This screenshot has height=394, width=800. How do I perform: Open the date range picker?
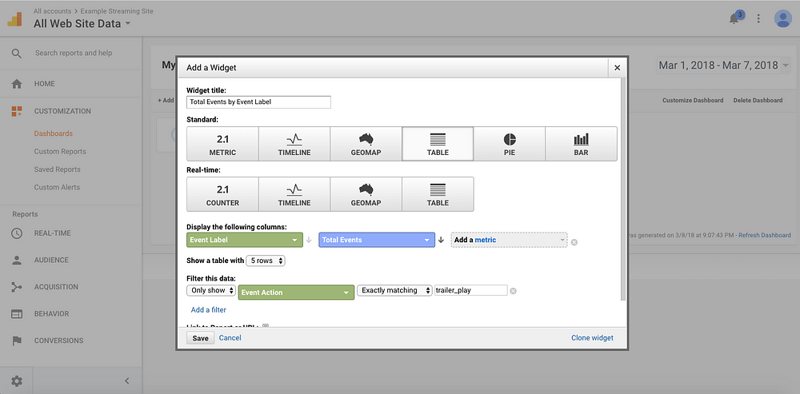point(723,65)
